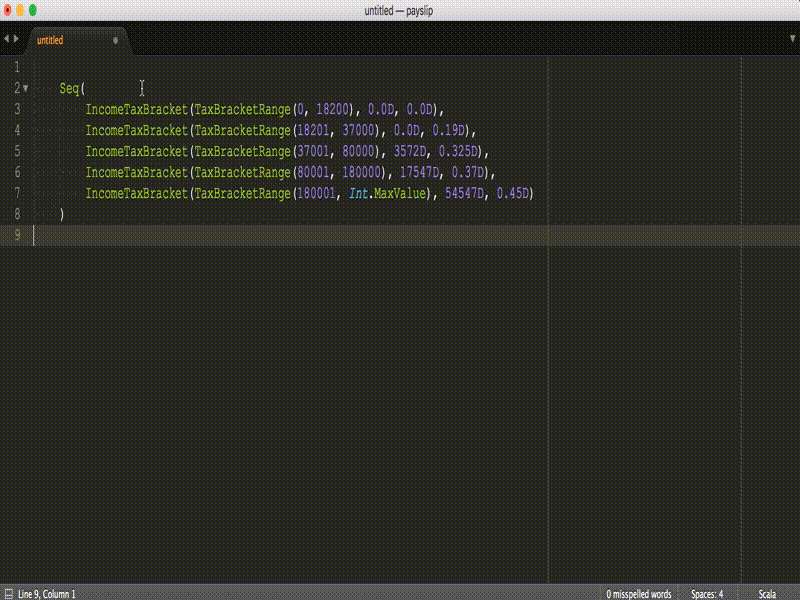The height and width of the screenshot is (600, 800).
Task: Click the panel toggle icon in status bar
Action: [10, 592]
